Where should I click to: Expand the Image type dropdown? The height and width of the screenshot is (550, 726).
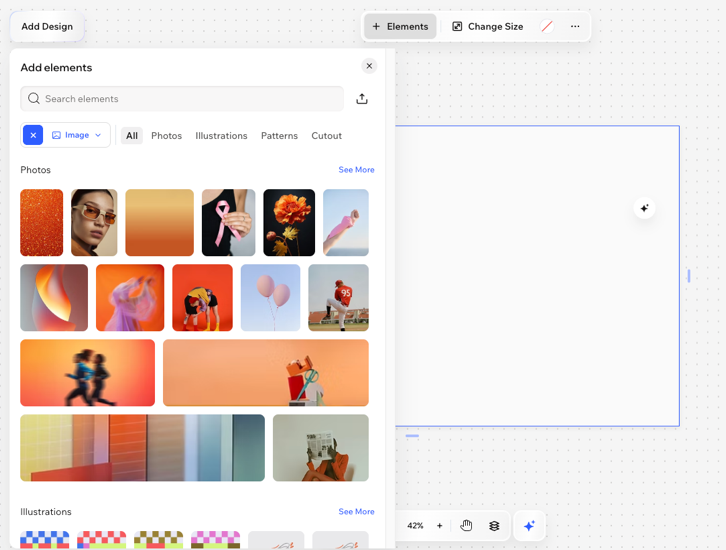click(77, 135)
